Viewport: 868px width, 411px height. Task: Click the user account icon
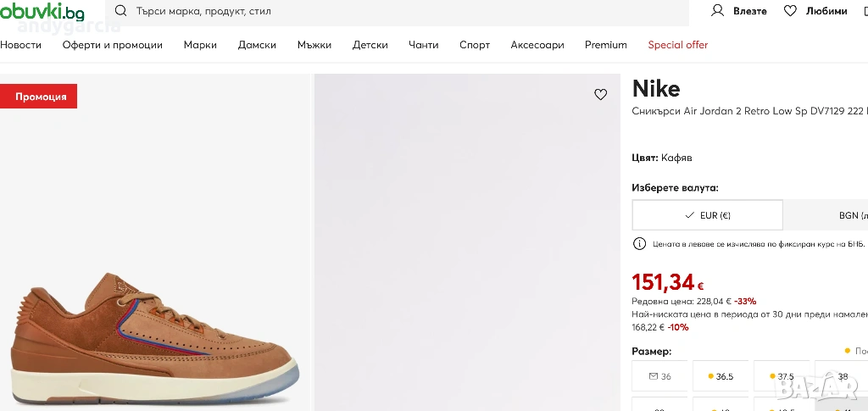[717, 11]
